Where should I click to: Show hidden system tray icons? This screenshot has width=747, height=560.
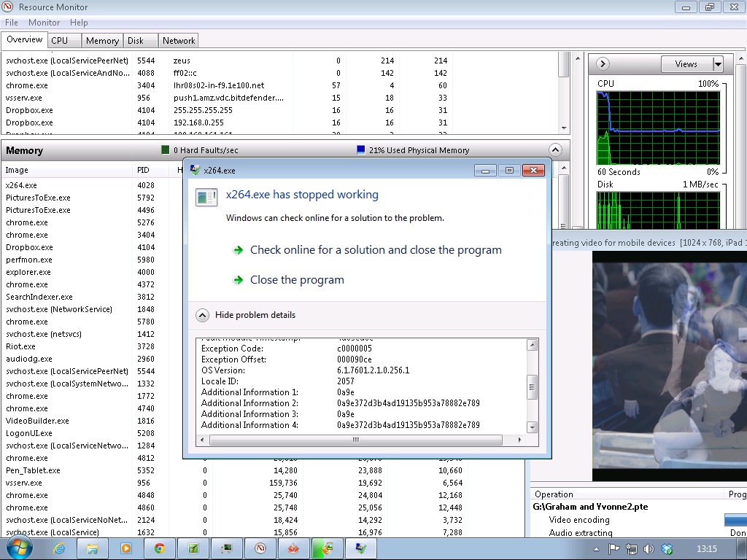(x=597, y=549)
